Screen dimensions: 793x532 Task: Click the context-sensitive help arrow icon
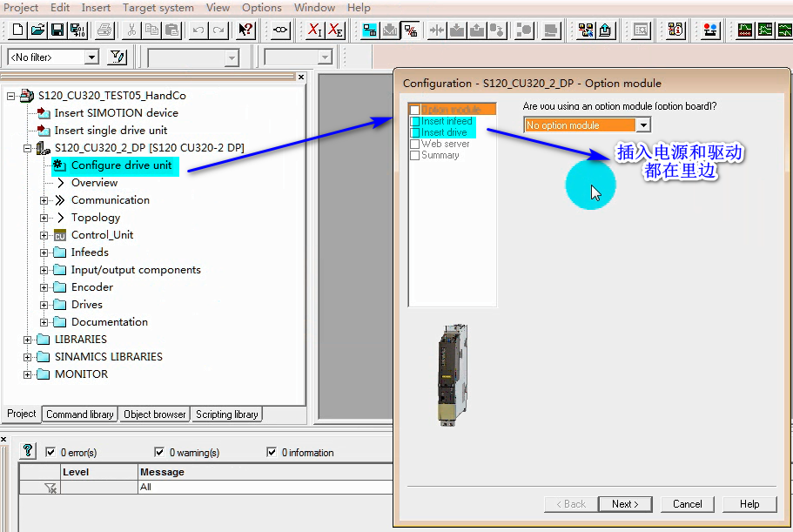245,30
